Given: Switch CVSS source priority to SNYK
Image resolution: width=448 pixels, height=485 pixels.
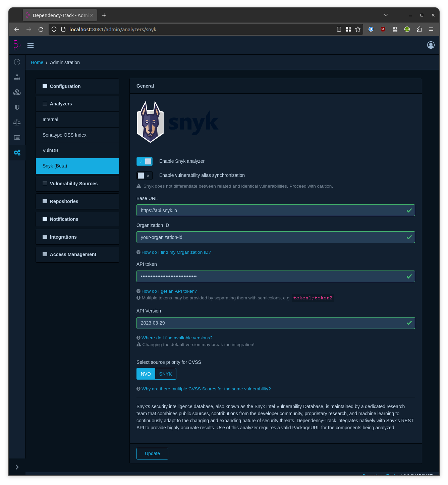Looking at the screenshot, I should click(x=165, y=374).
